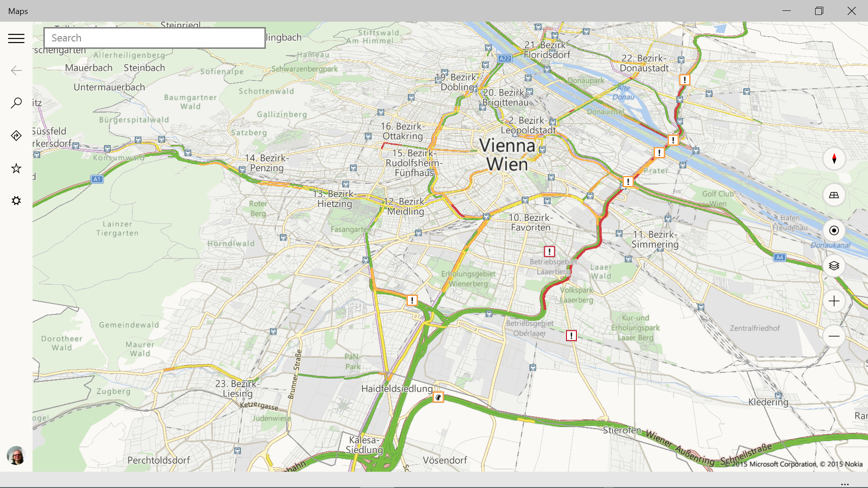Toggle the map tilt view button
The height and width of the screenshot is (488, 868).
tap(834, 195)
